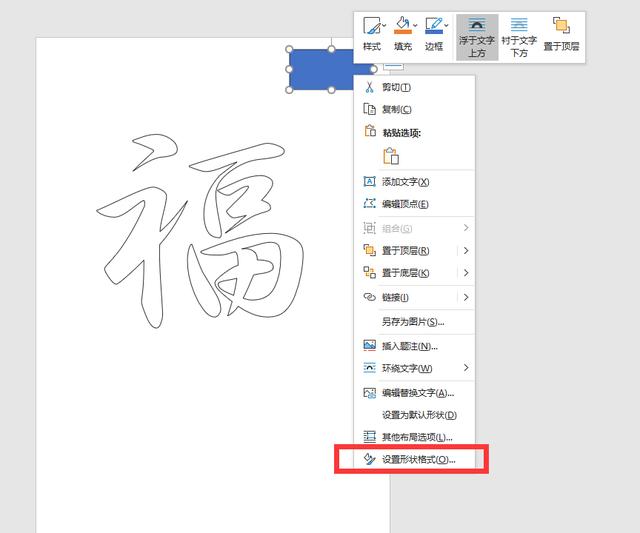The height and width of the screenshot is (533, 640).
Task: Open 置于顶层(R) menu entry
Action: (414, 251)
